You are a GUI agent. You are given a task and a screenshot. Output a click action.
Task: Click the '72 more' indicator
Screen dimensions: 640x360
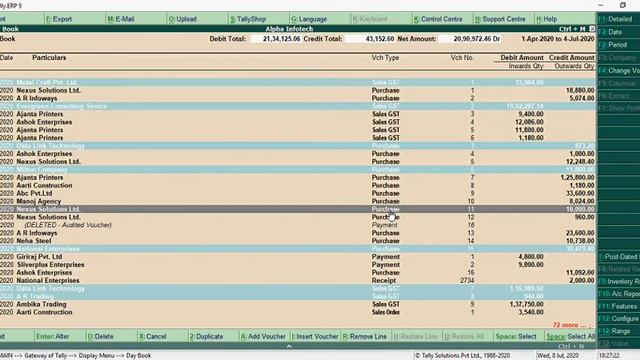571,325
